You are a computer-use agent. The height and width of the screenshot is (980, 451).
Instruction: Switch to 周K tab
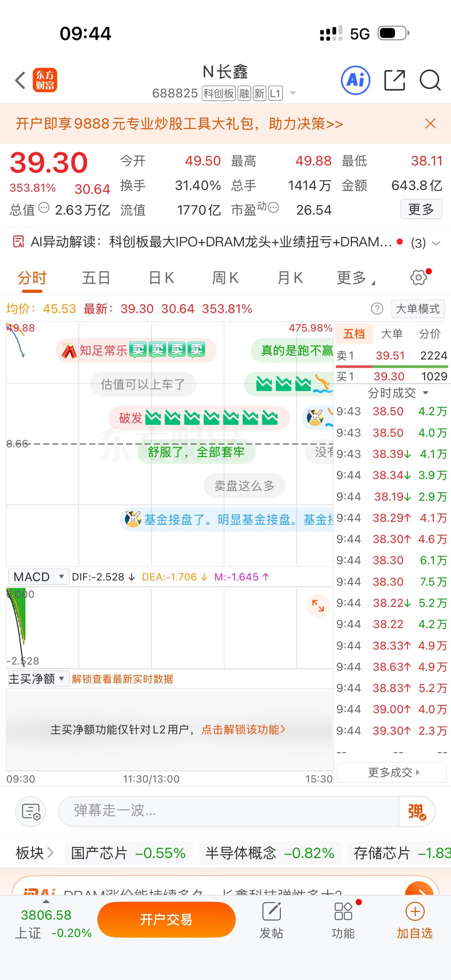pos(225,278)
